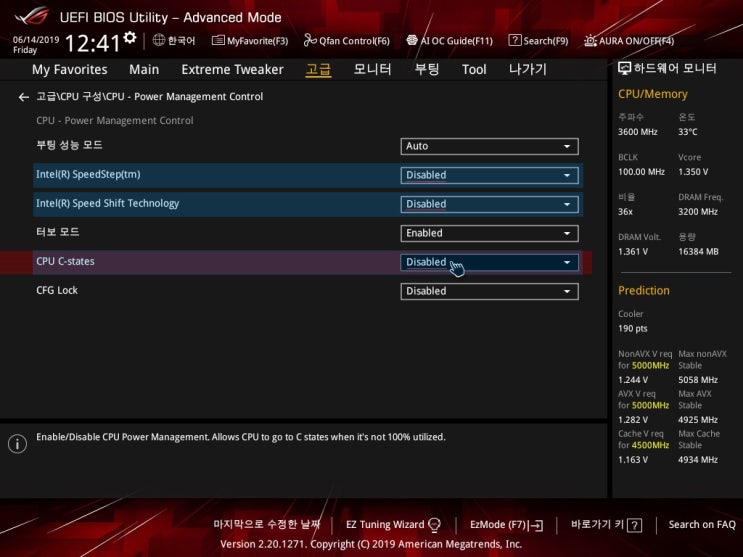Click the 06/14/2019 date text

click(x=36, y=40)
